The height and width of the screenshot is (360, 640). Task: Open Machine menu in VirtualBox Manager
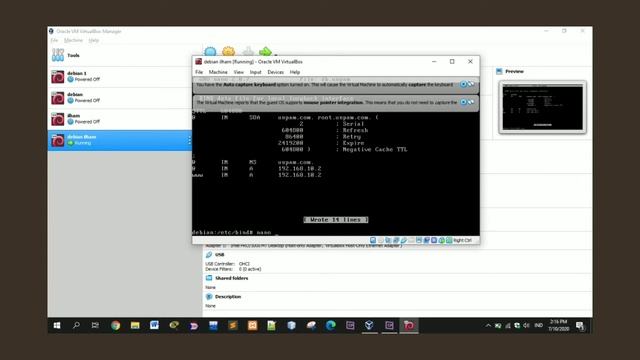(x=73, y=40)
